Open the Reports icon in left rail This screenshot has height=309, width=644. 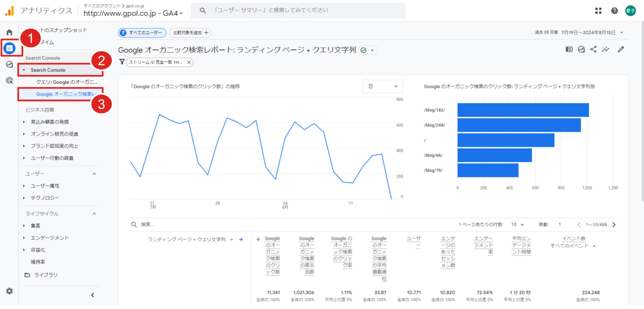[9, 48]
